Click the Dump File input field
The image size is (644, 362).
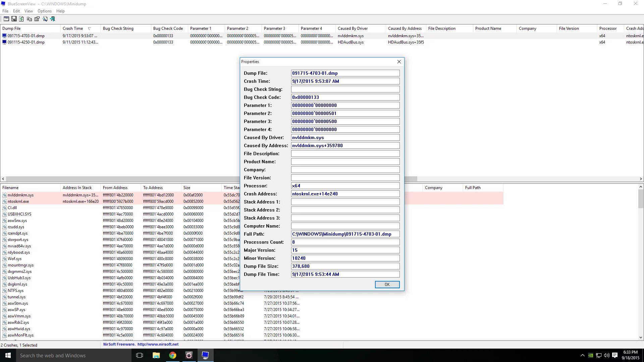click(345, 73)
